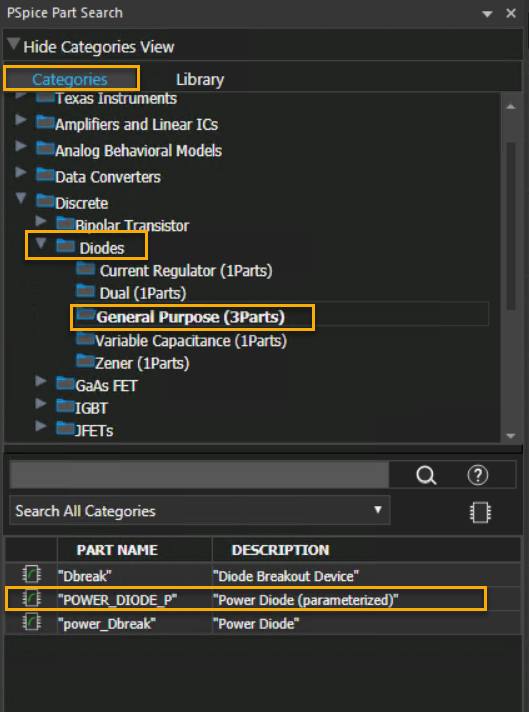Select the Categories tab

(x=70, y=79)
